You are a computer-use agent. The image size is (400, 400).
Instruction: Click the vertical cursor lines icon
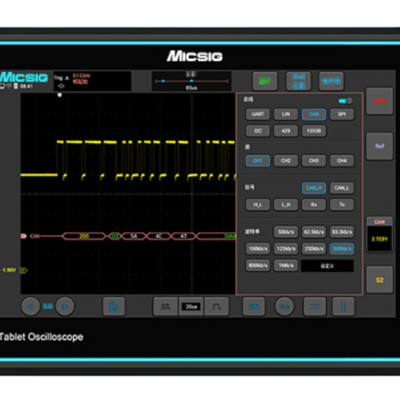pyautogui.click(x=343, y=306)
